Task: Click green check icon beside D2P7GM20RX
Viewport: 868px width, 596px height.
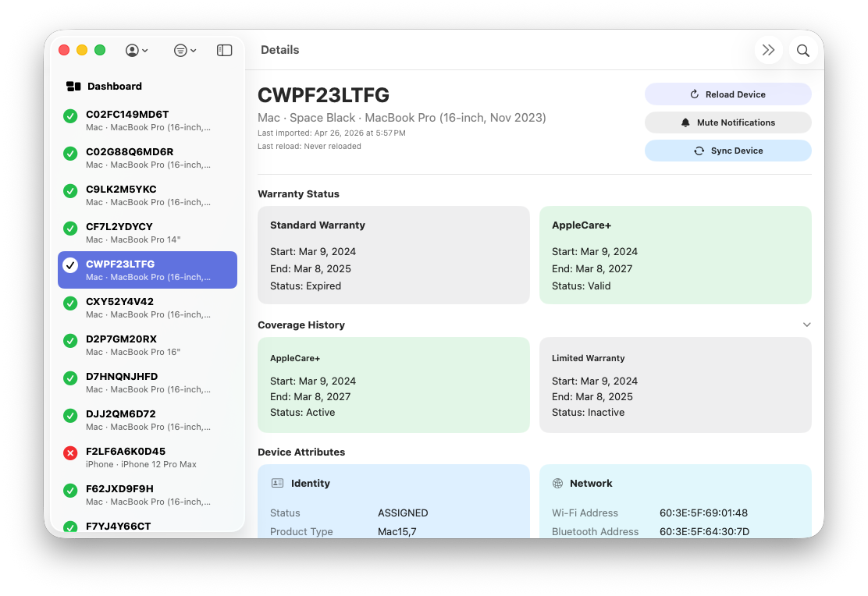Action: click(70, 341)
